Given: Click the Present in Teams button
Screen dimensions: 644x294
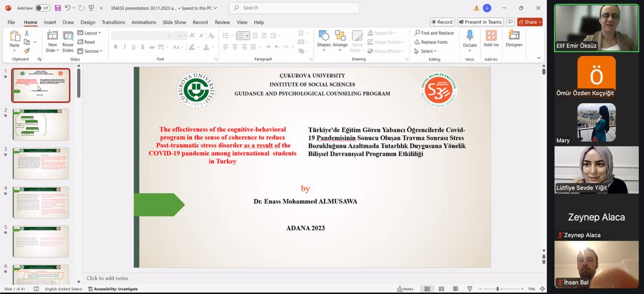Looking at the screenshot, I should [x=480, y=22].
